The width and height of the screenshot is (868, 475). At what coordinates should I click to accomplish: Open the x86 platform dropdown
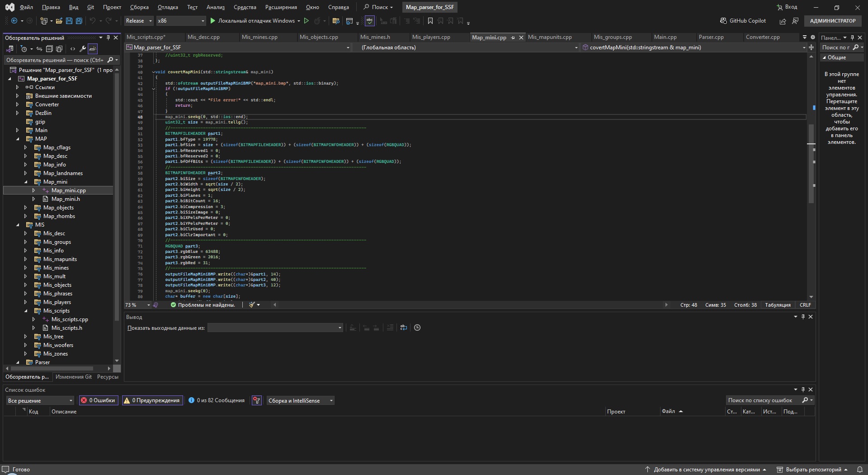[181, 21]
